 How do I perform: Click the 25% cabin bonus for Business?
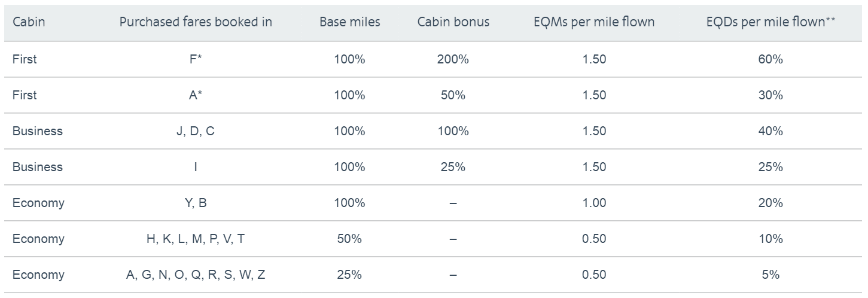(453, 167)
